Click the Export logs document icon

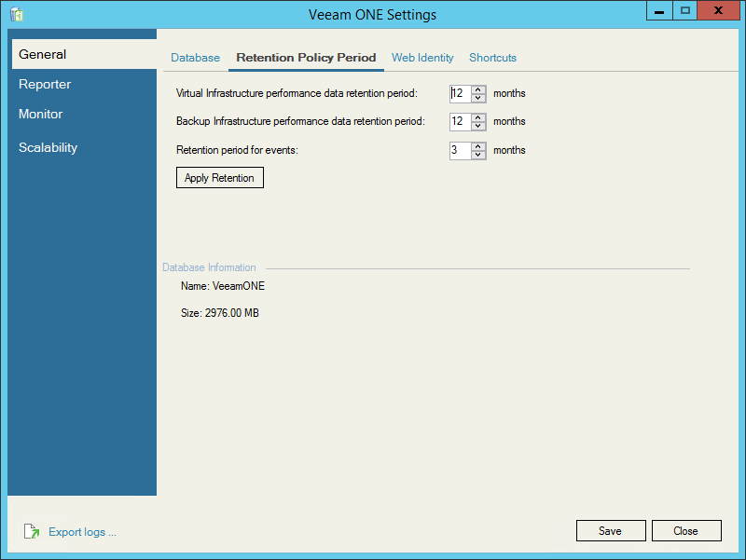tap(32, 531)
